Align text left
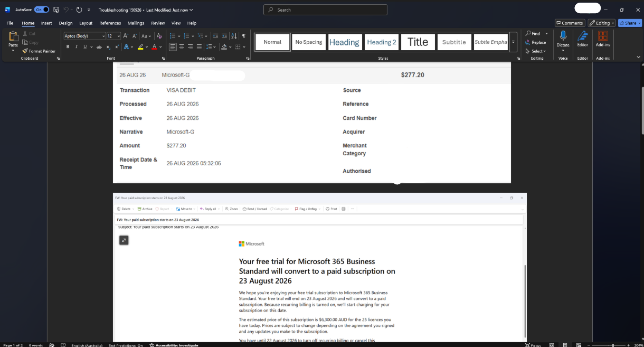Screen dimensions: 644x347 point(173,47)
